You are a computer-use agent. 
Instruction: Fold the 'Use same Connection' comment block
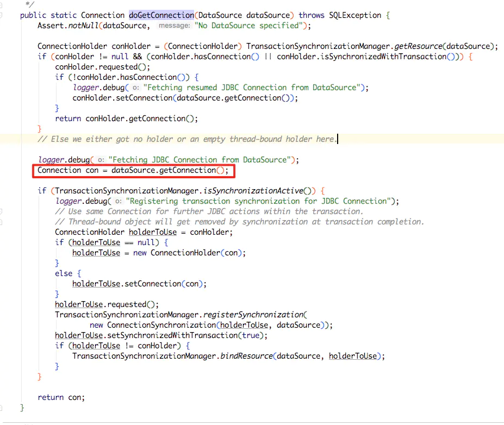click(x=2, y=211)
